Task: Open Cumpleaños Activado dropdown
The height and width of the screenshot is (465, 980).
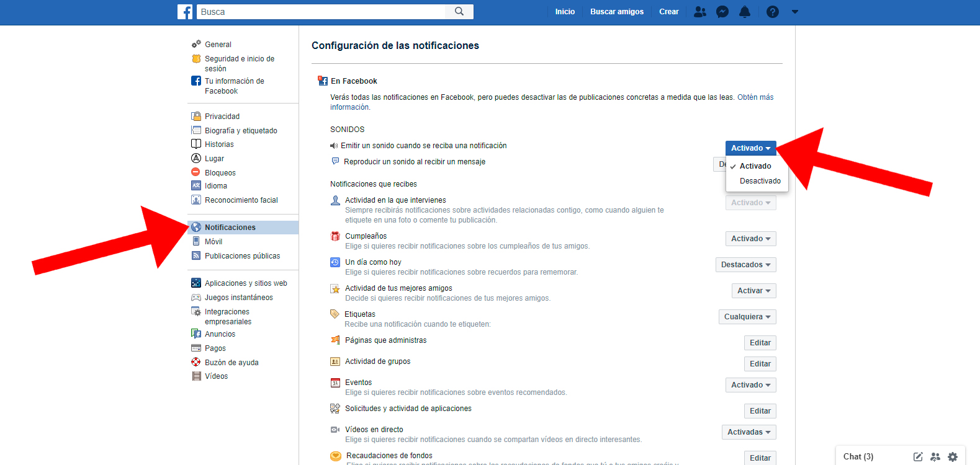Action: tap(751, 239)
